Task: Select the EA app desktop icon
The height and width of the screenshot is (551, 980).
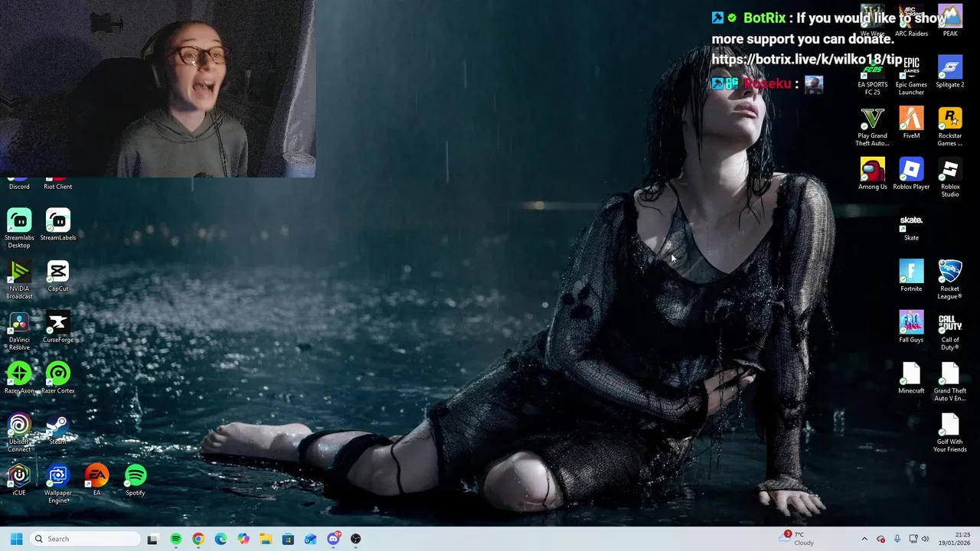Action: click(x=96, y=481)
